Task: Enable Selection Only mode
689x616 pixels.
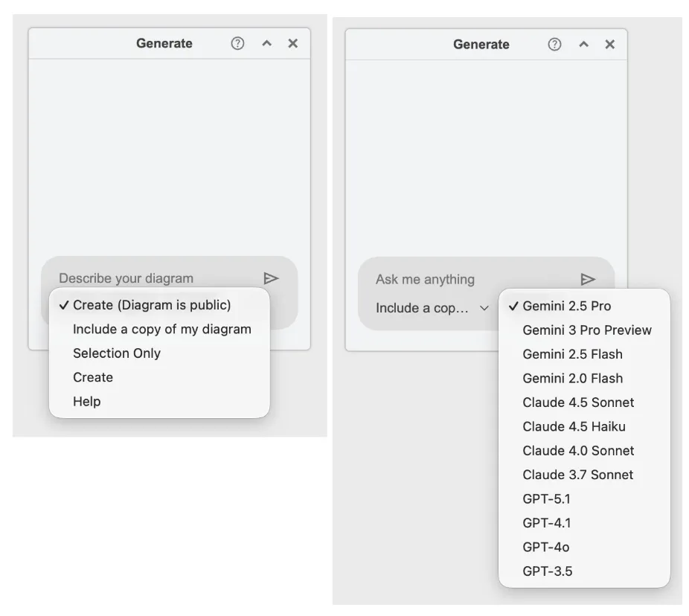Action: [x=116, y=353]
